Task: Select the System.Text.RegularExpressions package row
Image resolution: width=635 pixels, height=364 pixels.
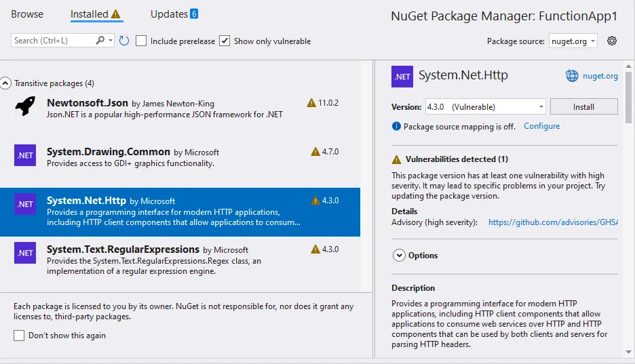Action: click(180, 260)
